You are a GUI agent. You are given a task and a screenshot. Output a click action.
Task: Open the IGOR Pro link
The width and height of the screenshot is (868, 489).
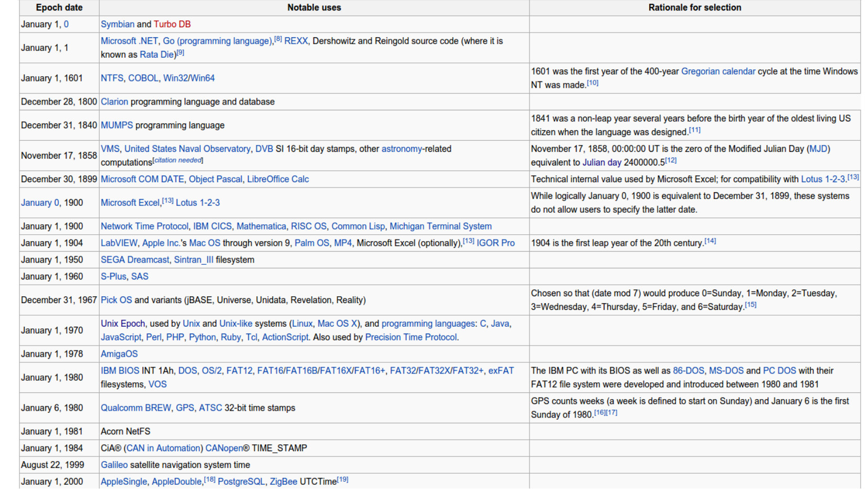click(495, 243)
